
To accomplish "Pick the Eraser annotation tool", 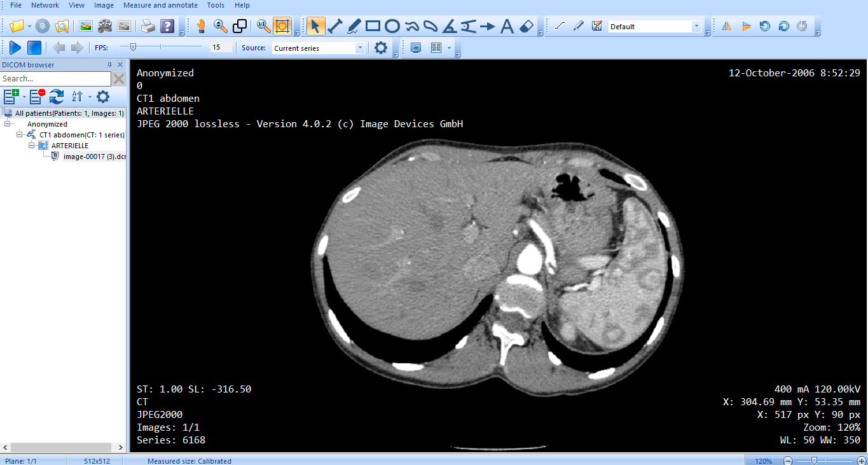I will coord(527,26).
